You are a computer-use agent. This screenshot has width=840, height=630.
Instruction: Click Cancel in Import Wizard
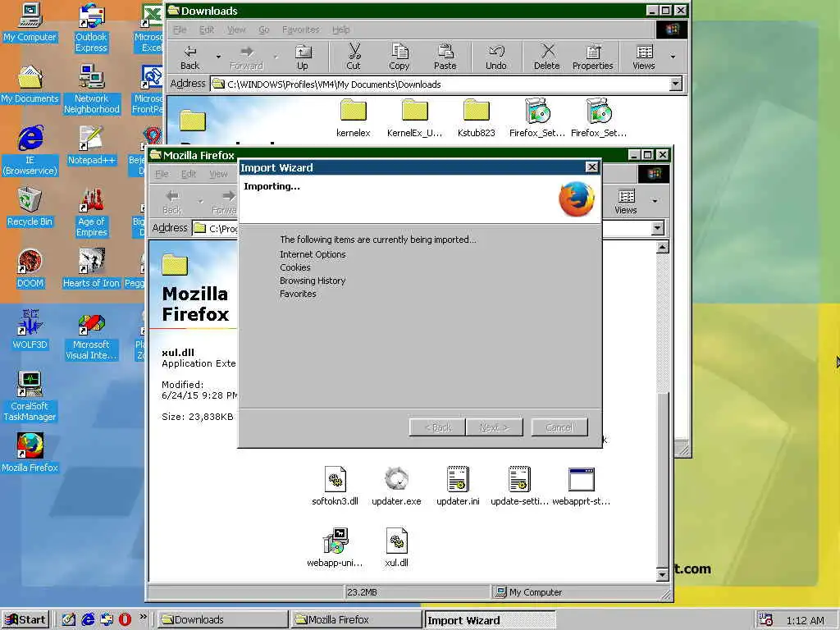click(x=559, y=427)
